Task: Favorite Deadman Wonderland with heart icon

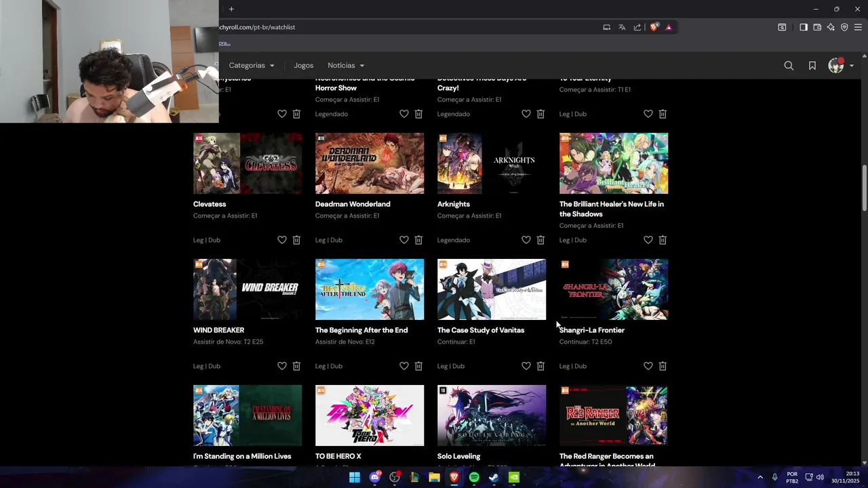Action: click(404, 240)
